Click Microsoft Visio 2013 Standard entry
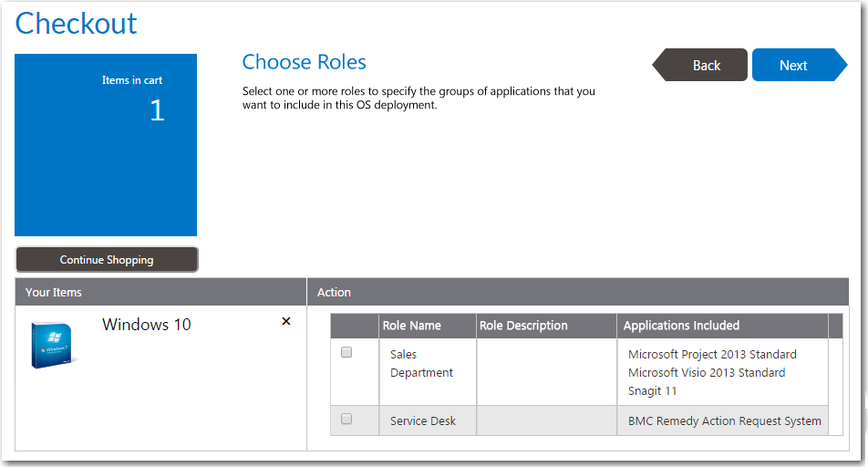Screen dimensions: 868x467 click(x=707, y=372)
